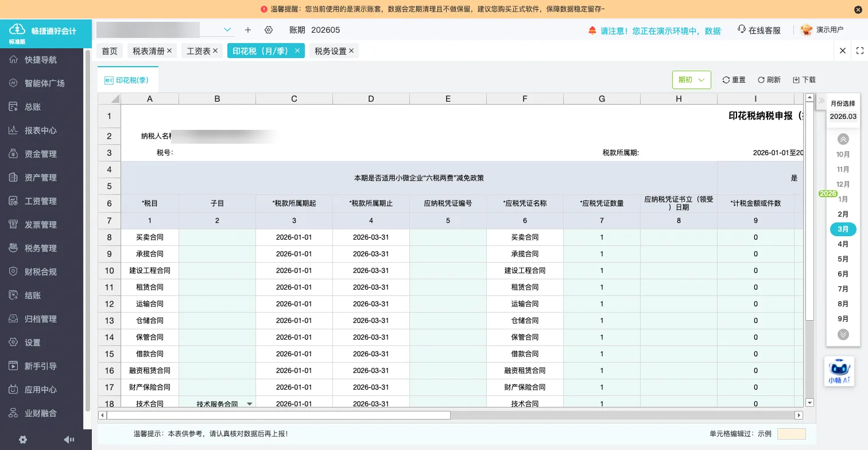Open 结账 in the sidebar
The image size is (868, 450).
pyautogui.click(x=33, y=295)
